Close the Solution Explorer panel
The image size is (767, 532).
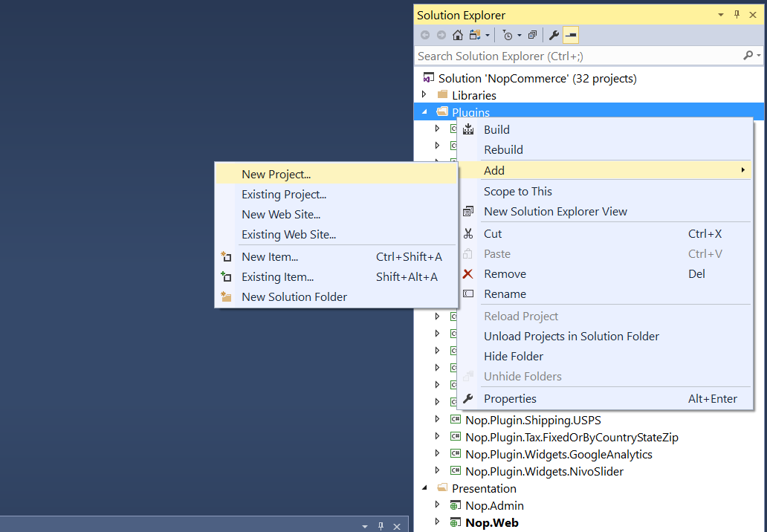point(754,15)
